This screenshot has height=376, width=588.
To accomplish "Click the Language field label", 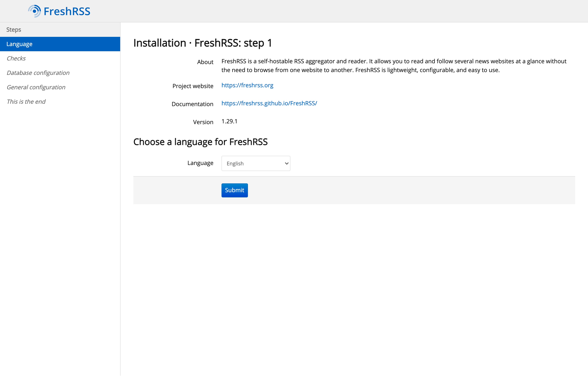I will 200,163.
